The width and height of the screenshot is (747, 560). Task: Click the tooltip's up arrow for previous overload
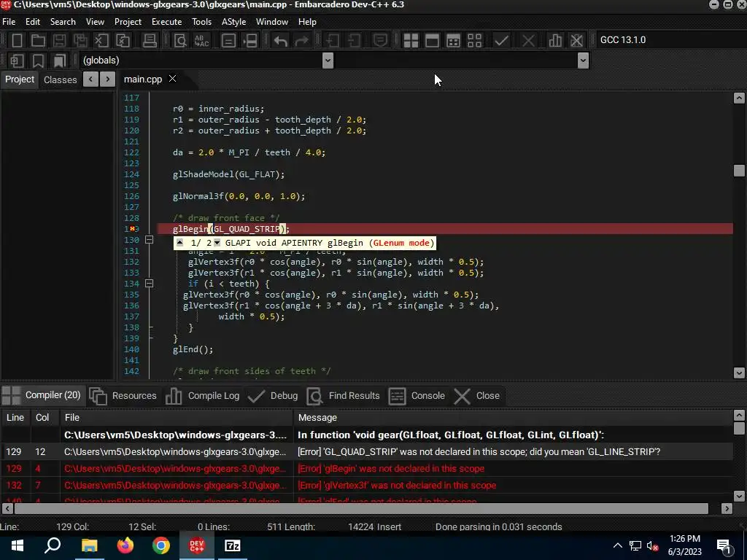[179, 242]
